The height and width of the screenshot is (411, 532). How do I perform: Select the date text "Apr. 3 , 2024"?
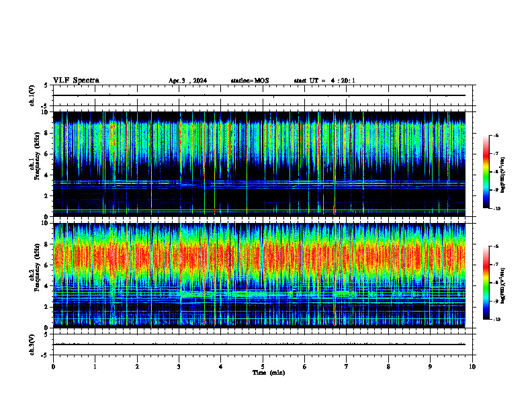(x=187, y=81)
